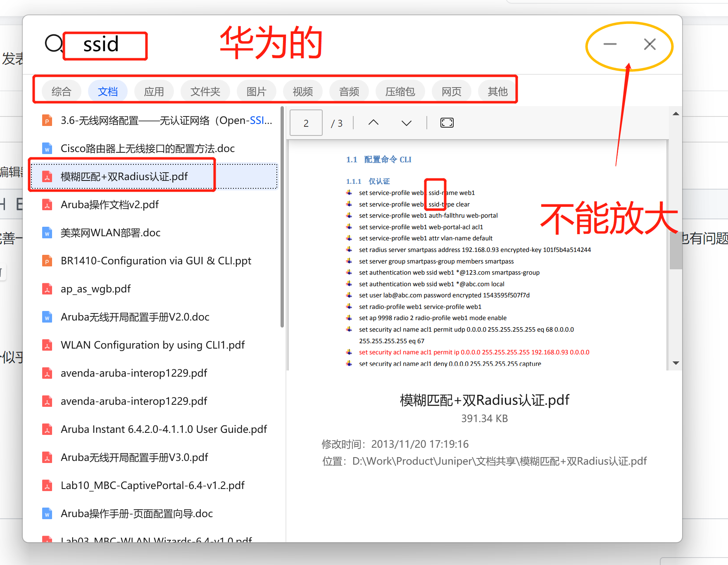Select Aruba Instant 6.4.2.0-4.1.1.0 User Guide.pdf
The height and width of the screenshot is (565, 728).
click(x=155, y=430)
